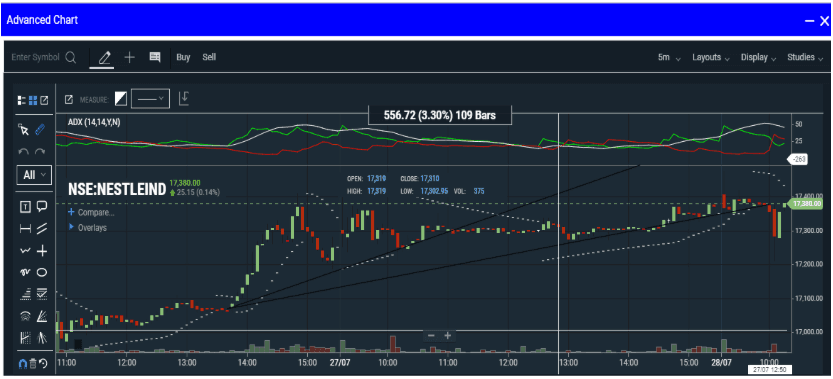Viewport: 833px width, 379px height.
Task: Zoom in chart with plus button
Action: [448, 335]
